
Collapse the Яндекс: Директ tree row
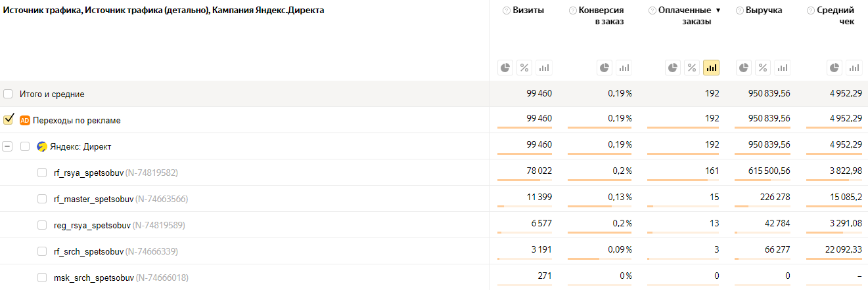8,146
